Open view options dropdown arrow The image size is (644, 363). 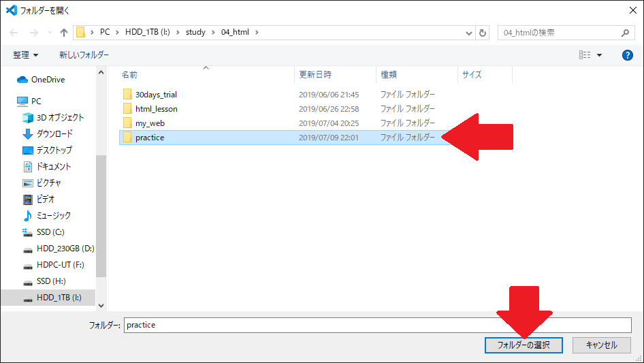(599, 55)
